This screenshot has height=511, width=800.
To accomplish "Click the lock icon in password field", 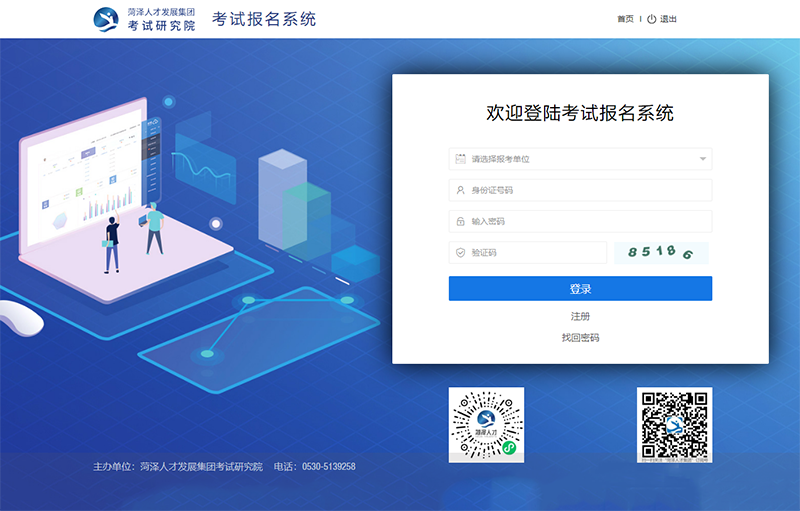I will (460, 221).
